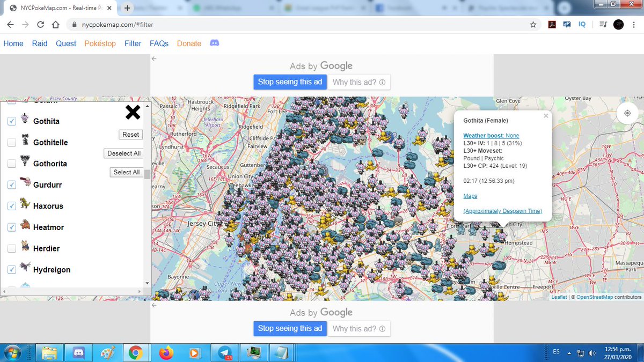This screenshot has height=362, width=644.
Task: Show hidden tray icons arrow
Action: click(x=569, y=352)
